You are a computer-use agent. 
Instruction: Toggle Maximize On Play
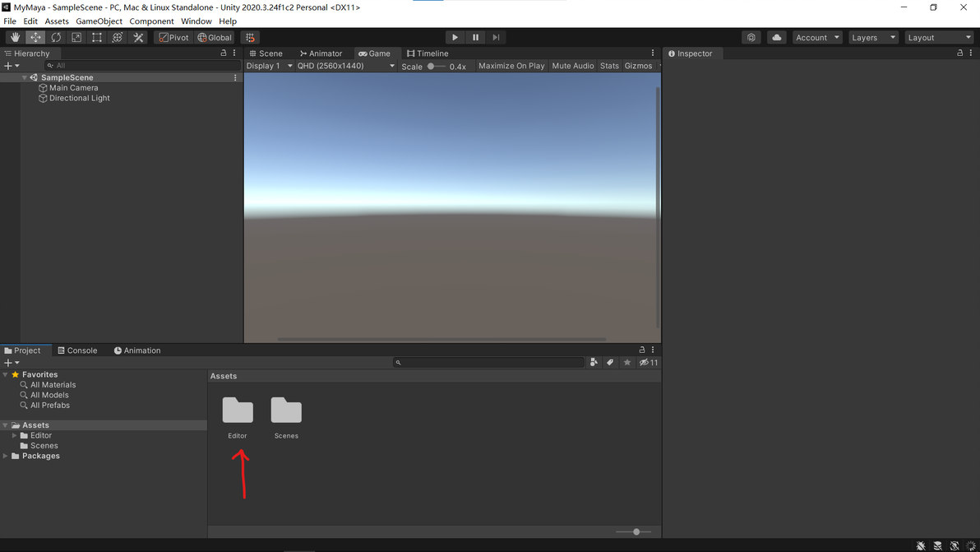tap(511, 66)
